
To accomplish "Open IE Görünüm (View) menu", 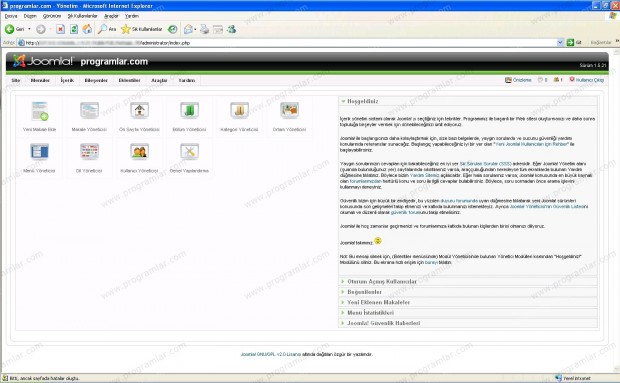I will (52, 16).
